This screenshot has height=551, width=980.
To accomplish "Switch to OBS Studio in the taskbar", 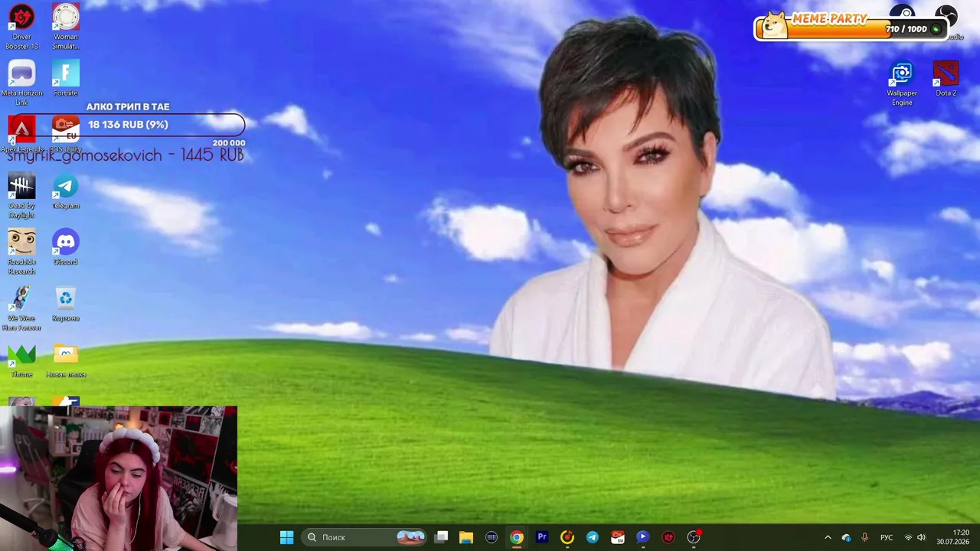I will click(694, 537).
